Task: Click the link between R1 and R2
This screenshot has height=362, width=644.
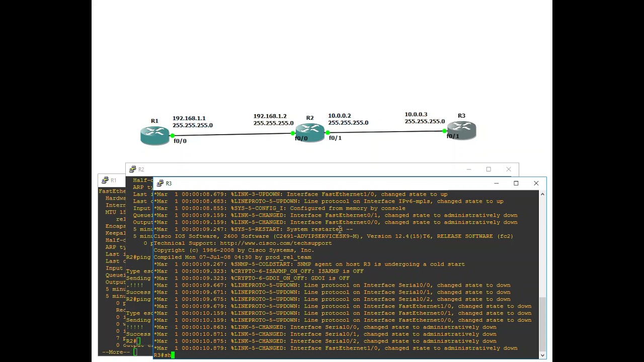Action: 232,135
